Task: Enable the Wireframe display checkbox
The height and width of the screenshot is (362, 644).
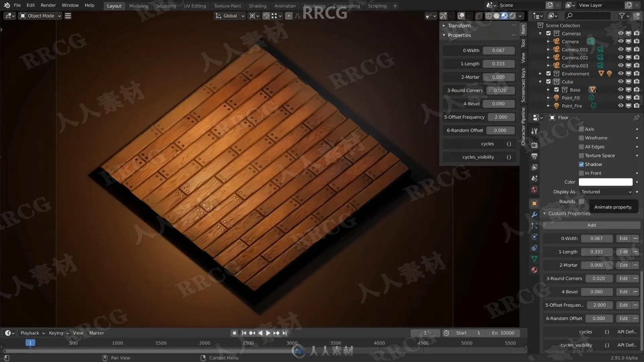Action: tap(581, 138)
